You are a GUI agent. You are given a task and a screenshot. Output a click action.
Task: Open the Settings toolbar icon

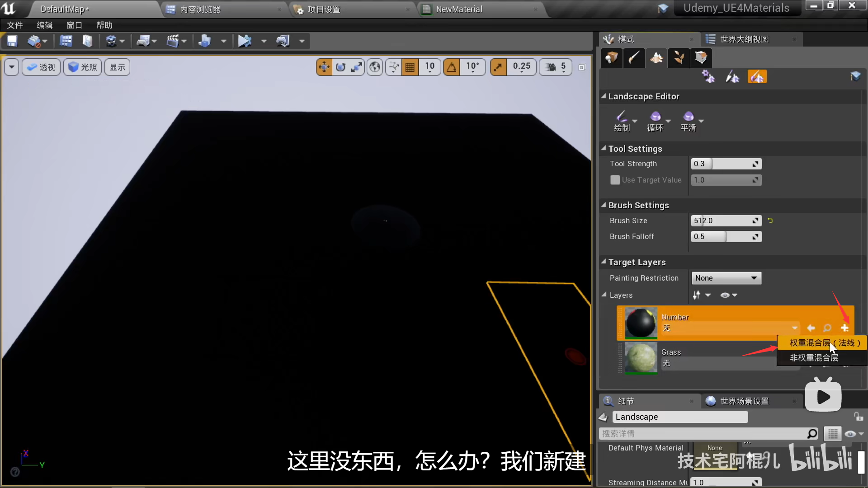[111, 41]
